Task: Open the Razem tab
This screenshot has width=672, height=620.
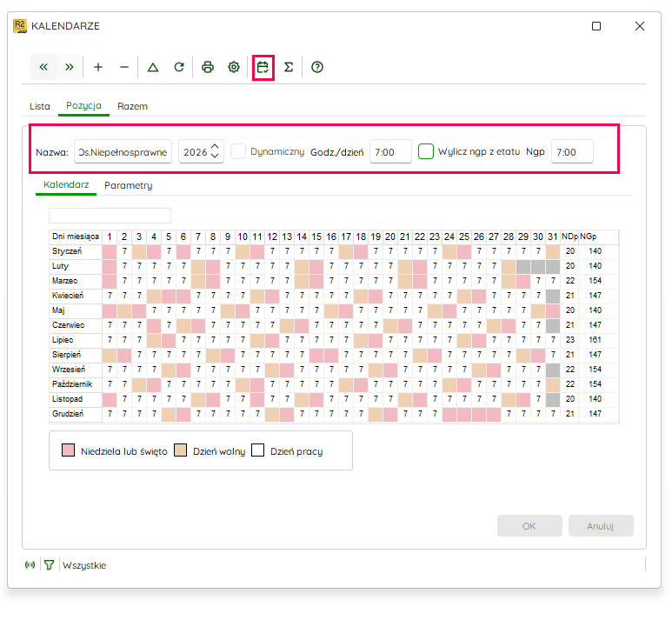Action: (x=132, y=106)
